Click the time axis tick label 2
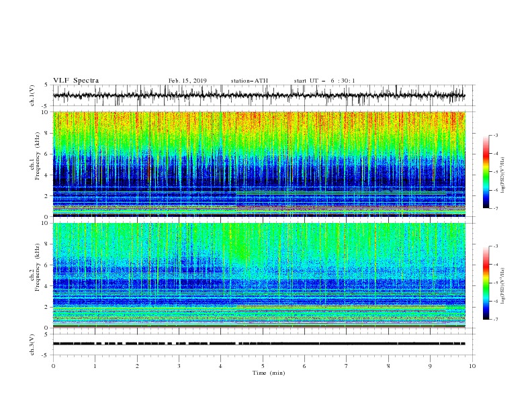 137,366
